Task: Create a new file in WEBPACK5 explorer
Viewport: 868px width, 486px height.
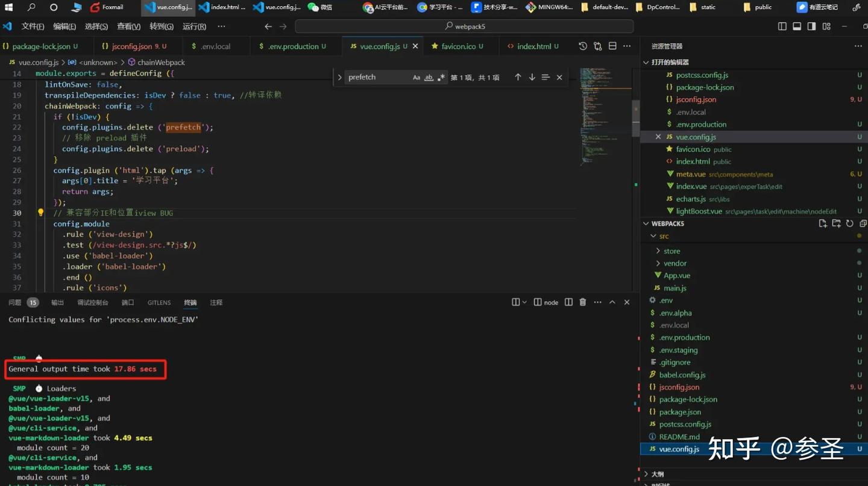Action: pos(823,223)
